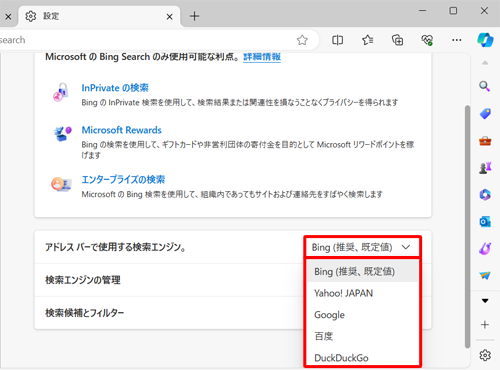Click into the address bar field
This screenshot has width=500, height=370.
147,40
